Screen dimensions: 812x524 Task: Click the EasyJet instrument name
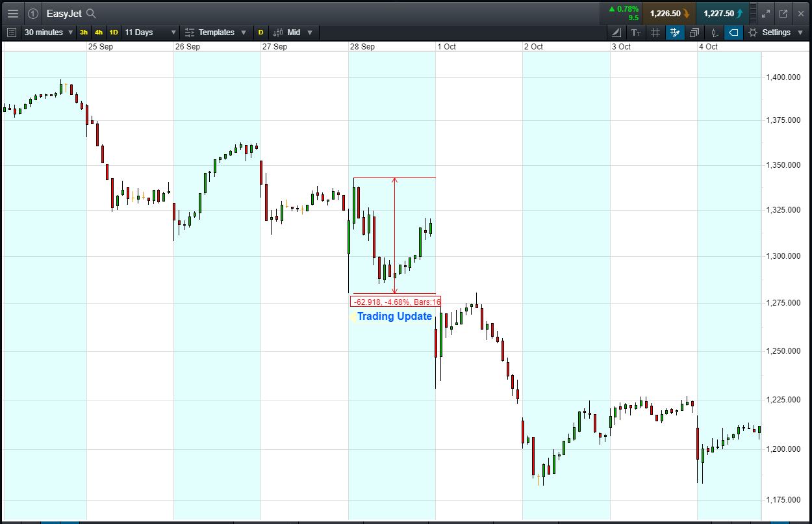[64, 13]
